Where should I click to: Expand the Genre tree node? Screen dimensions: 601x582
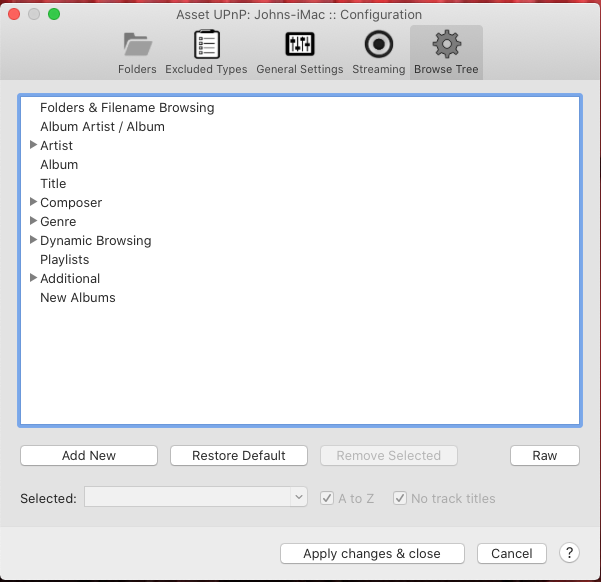pyautogui.click(x=34, y=221)
